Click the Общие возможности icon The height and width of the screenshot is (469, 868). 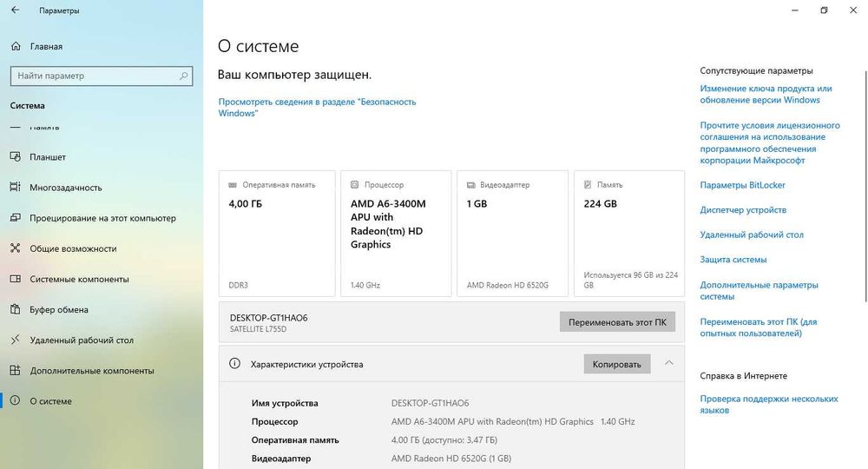coord(15,248)
